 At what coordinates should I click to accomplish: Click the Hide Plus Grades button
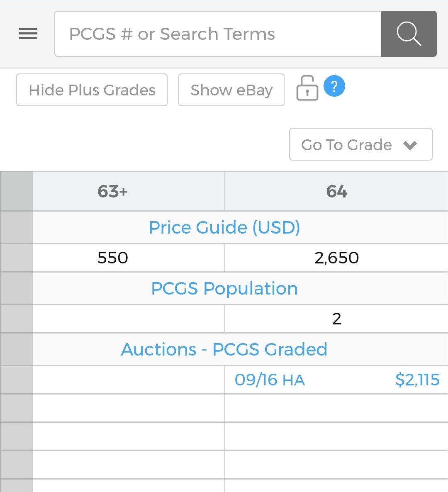pos(92,90)
